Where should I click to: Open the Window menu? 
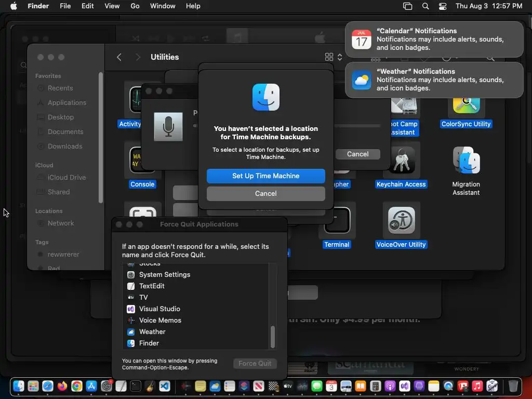[x=163, y=6]
